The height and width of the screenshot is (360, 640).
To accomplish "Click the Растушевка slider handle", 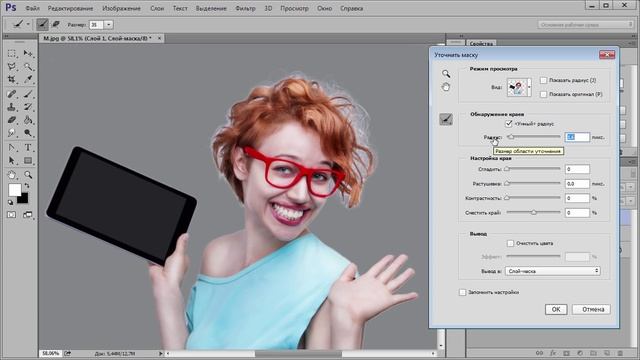I will click(507, 184).
